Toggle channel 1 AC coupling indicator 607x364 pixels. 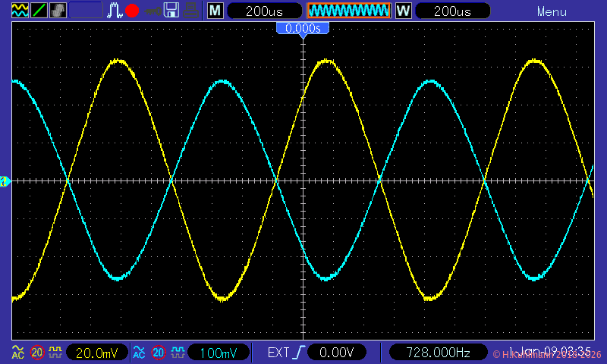coord(17,353)
